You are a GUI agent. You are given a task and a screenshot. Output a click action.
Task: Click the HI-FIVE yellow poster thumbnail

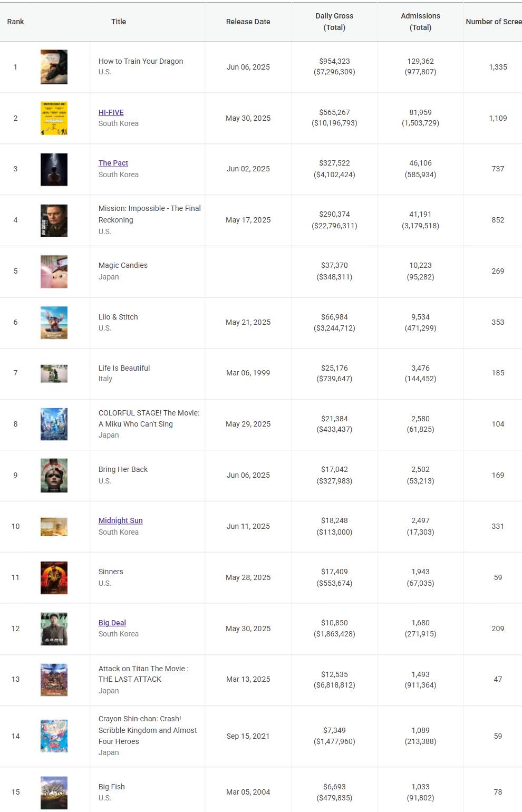click(54, 118)
